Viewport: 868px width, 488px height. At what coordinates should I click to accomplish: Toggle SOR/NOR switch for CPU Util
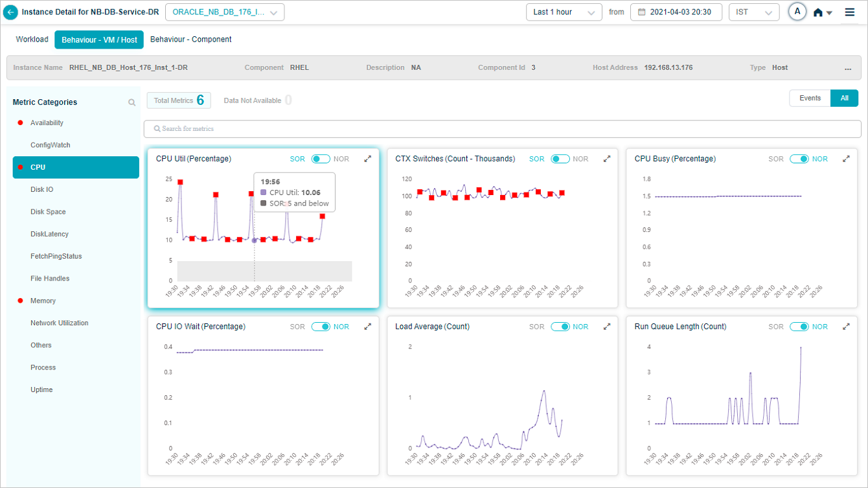pos(321,159)
